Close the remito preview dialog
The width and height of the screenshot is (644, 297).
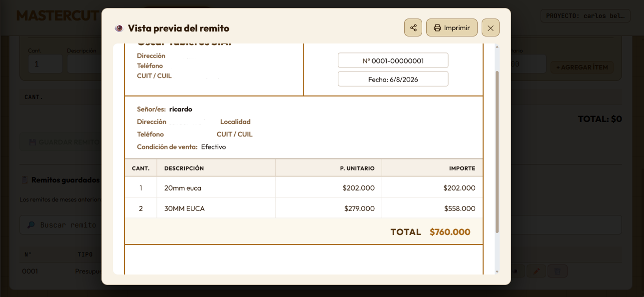(x=491, y=27)
